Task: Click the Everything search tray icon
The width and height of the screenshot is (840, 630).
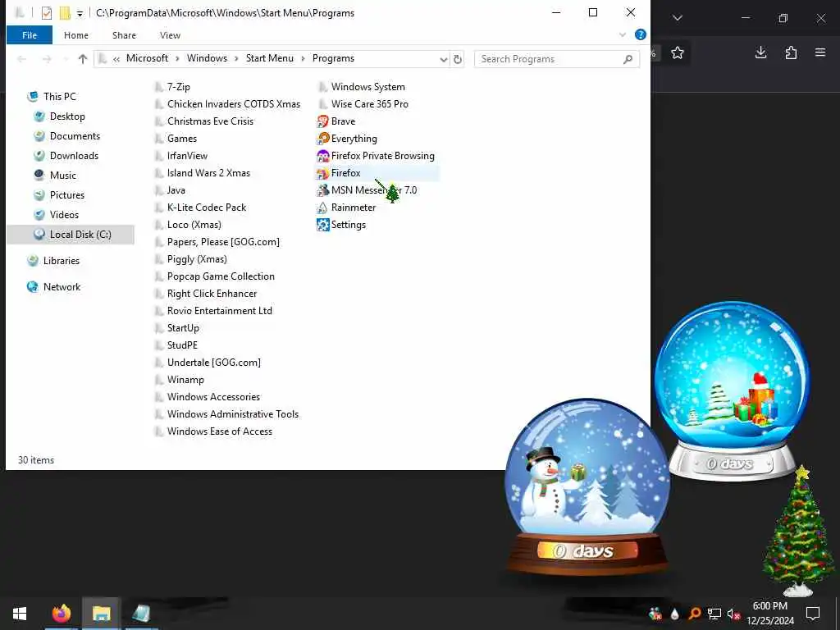Action: (694, 614)
